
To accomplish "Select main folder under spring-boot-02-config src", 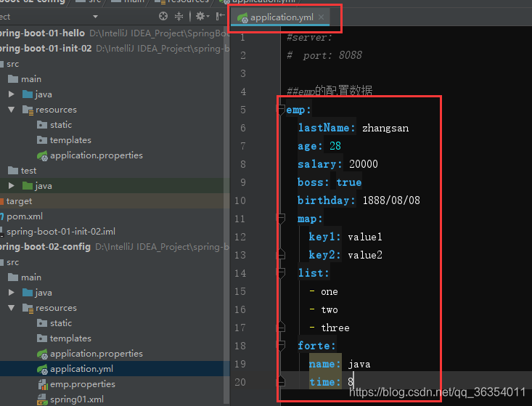I will [x=31, y=277].
